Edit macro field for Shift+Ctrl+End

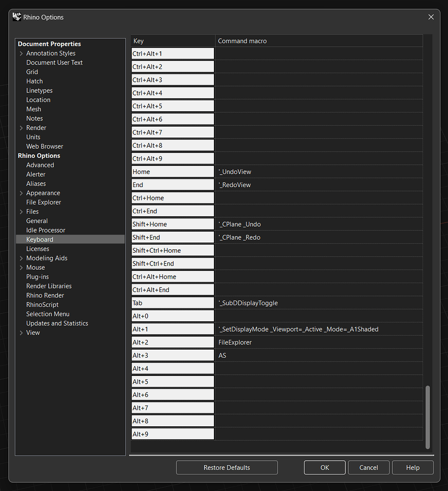click(319, 264)
